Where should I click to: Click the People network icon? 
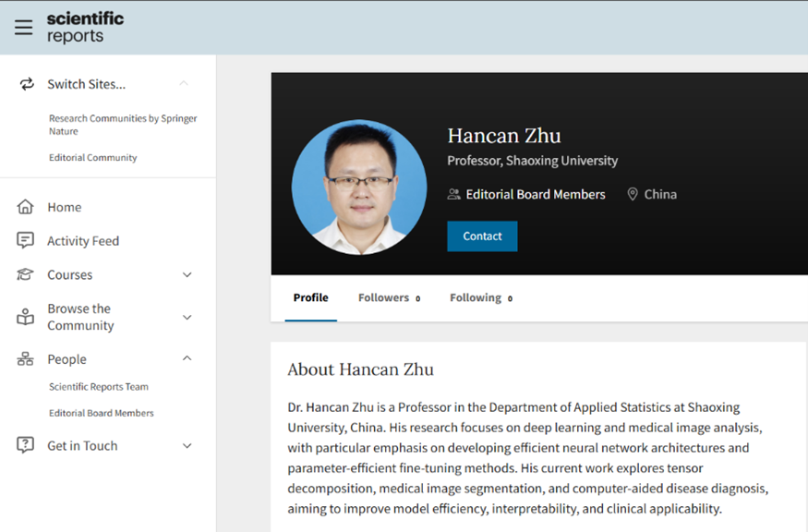coord(26,359)
